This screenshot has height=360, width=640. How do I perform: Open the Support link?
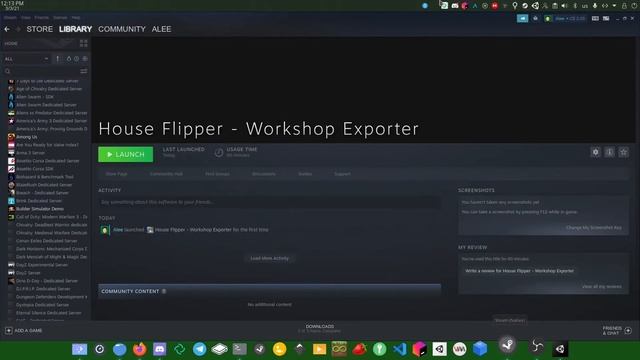[342, 174]
